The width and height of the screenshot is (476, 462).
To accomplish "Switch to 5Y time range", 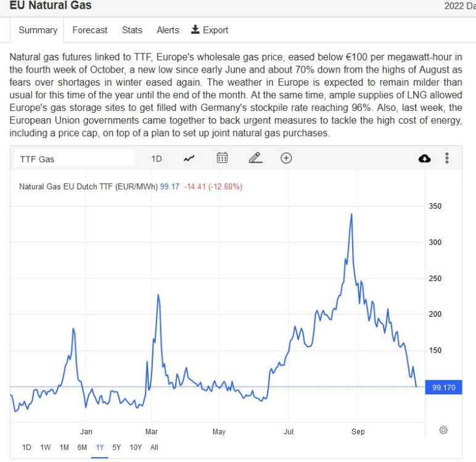I will pyautogui.click(x=117, y=447).
